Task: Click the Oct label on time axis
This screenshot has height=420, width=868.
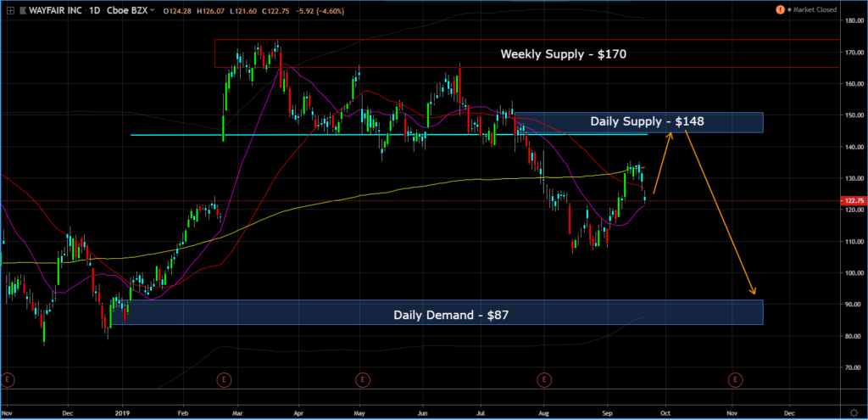Action: point(665,413)
